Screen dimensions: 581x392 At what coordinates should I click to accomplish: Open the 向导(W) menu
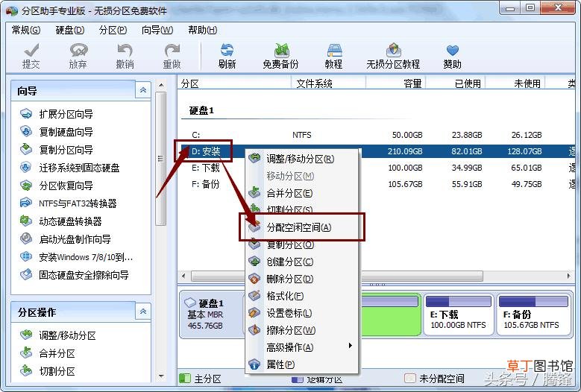coord(157,30)
